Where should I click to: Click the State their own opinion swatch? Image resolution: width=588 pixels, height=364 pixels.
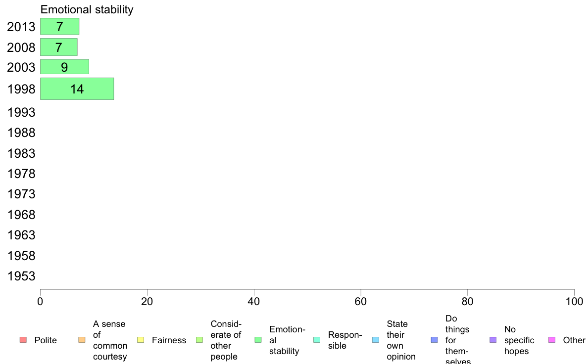(376, 340)
